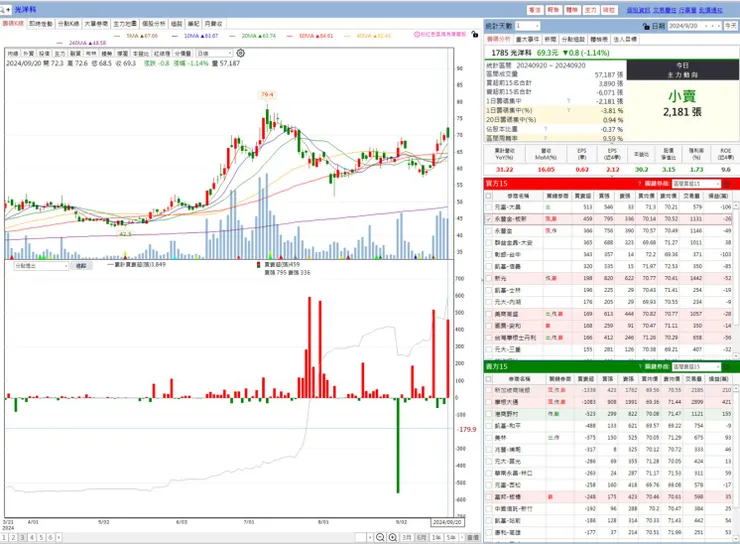The image size is (740, 544).
Task: Switch to the 個股分析 tab
Action: click(x=153, y=24)
